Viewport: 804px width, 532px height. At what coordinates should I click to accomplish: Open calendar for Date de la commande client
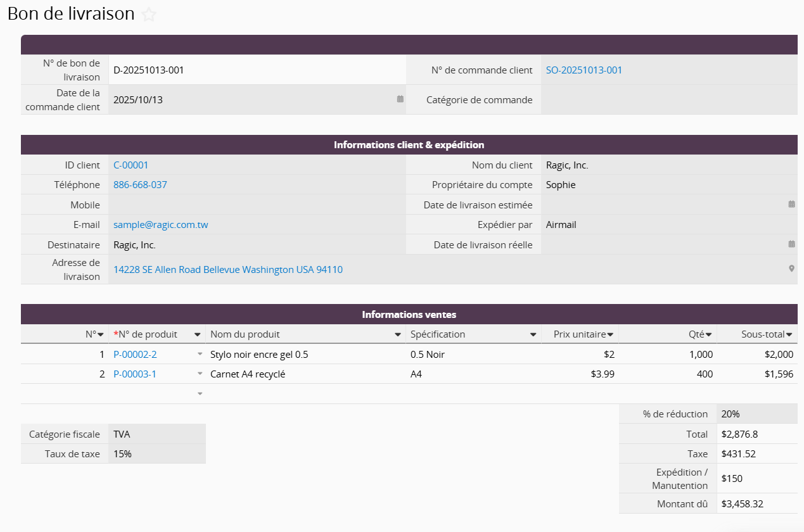coord(400,99)
